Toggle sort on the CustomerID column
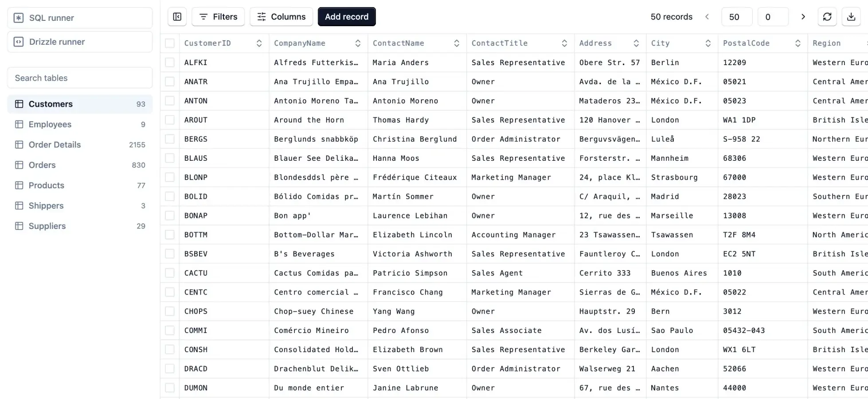This screenshot has width=868, height=399. 259,43
